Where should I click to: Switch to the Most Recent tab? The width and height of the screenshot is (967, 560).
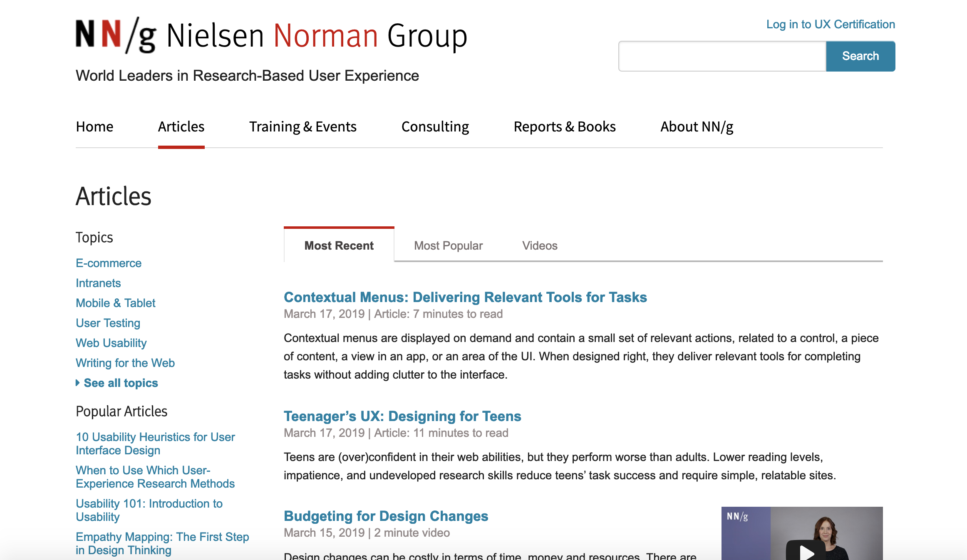point(339,245)
